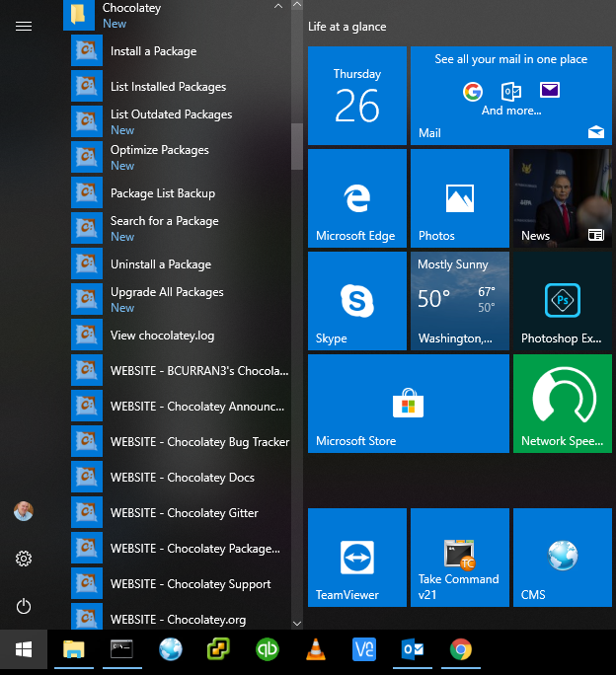Open Take Command v21 tile
Viewport: 616px width, 675px height.
460,558
